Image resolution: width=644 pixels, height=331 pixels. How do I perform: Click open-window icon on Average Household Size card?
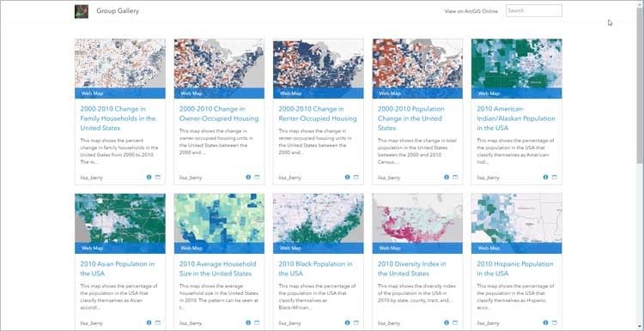(x=257, y=322)
